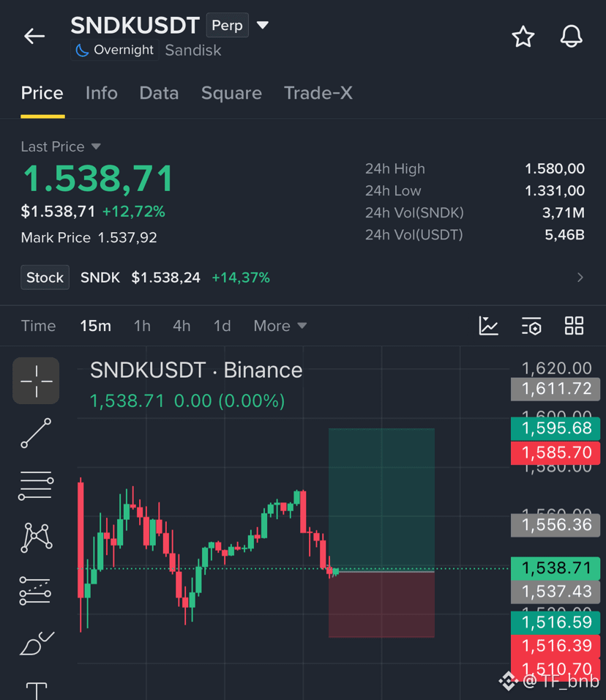Add SNDKUSDT to favorites with star icon

tap(523, 37)
